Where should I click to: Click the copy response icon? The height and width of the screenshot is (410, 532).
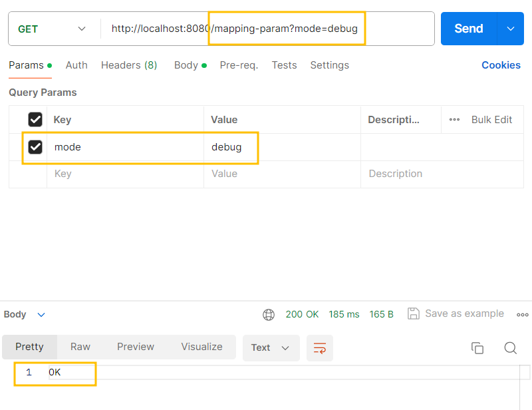(477, 348)
